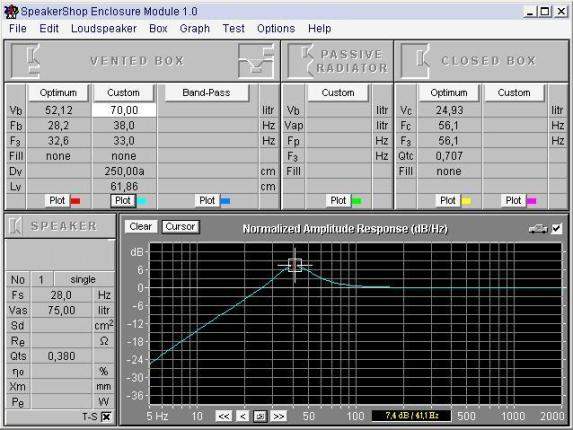573x430 pixels.
Task: Click the Fs value 28,0
Action: (x=61, y=295)
